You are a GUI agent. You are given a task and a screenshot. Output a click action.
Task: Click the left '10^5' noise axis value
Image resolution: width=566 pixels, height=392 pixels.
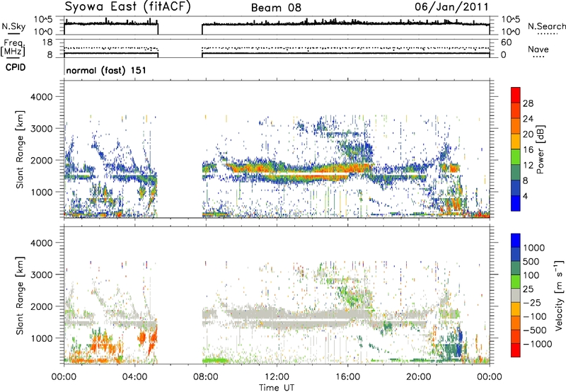(x=43, y=20)
